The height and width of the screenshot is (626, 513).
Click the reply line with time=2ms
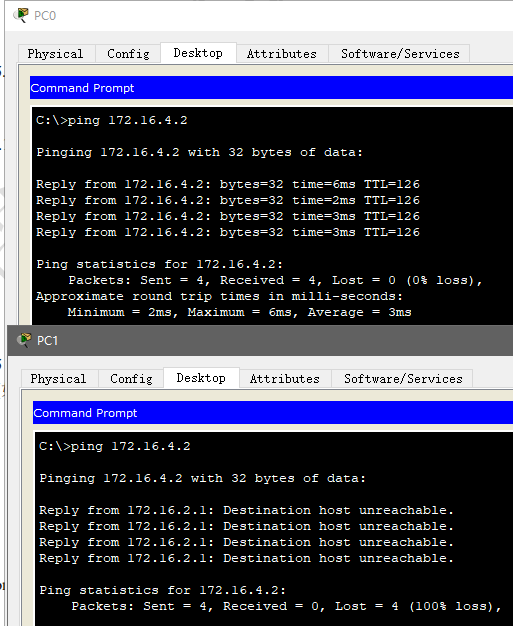(x=228, y=200)
